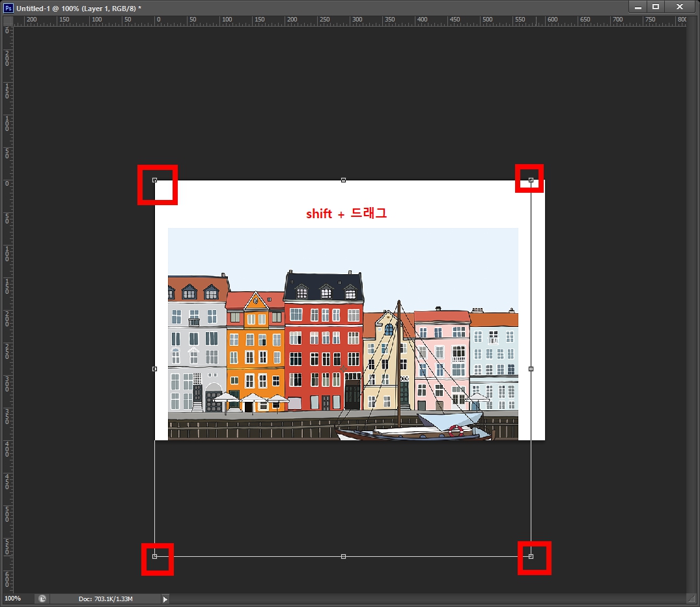Click the top-left transform corner handle
The width and height of the screenshot is (700, 607).
coord(154,180)
